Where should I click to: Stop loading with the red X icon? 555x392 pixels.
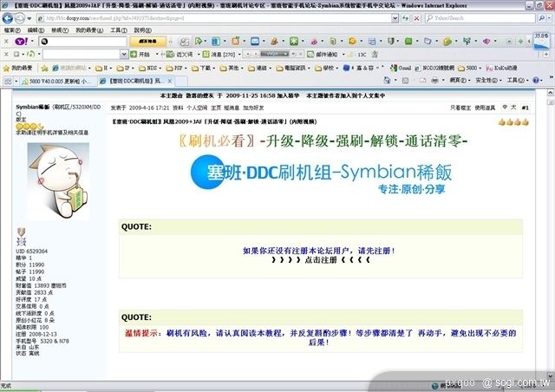tap(416, 18)
